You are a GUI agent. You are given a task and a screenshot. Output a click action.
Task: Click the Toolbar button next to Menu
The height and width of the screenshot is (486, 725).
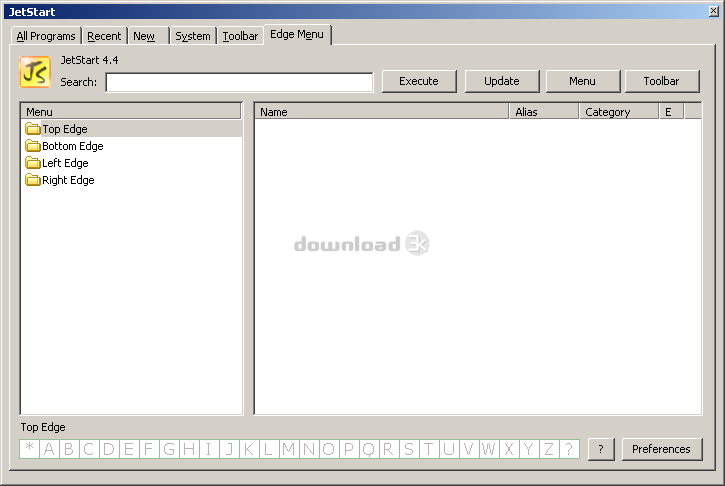pyautogui.click(x=662, y=81)
